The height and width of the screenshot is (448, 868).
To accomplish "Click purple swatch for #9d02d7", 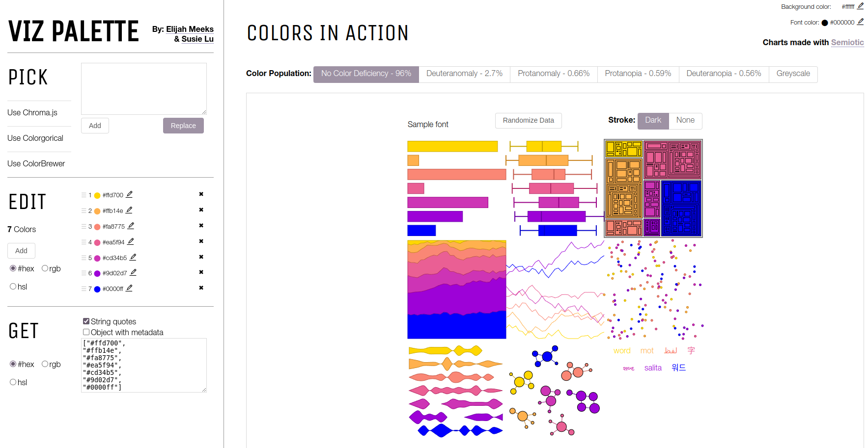I will 97,273.
